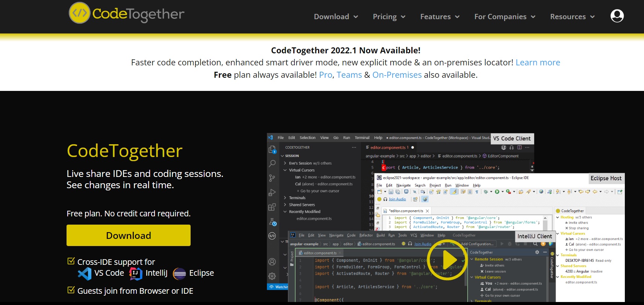Expand the Download navigation dropdown
The image size is (644, 305).
pyautogui.click(x=336, y=17)
